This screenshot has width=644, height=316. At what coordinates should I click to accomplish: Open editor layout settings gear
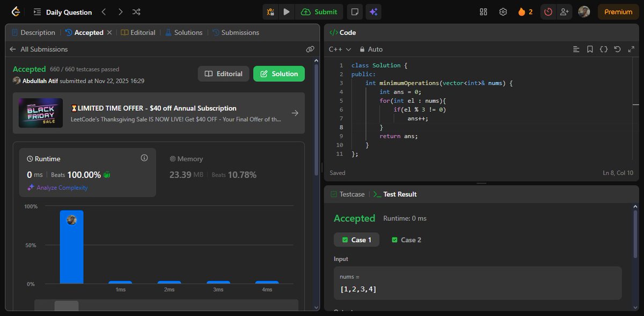coord(503,12)
